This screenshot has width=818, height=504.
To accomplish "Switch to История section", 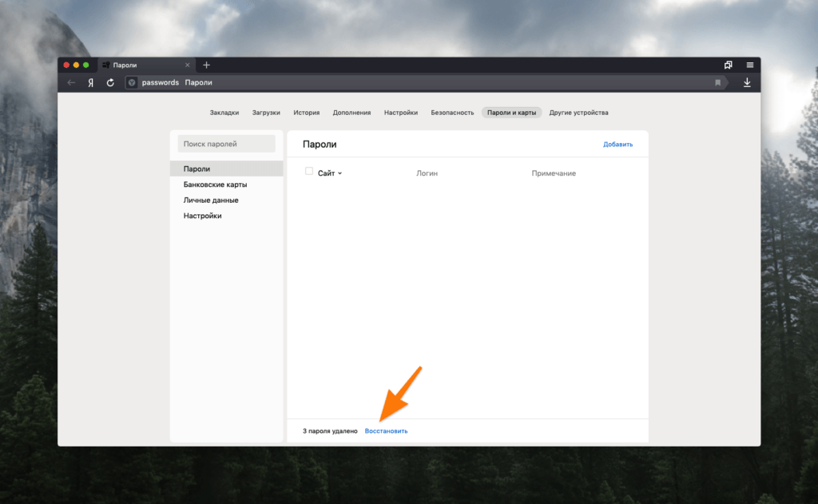I will [x=306, y=113].
